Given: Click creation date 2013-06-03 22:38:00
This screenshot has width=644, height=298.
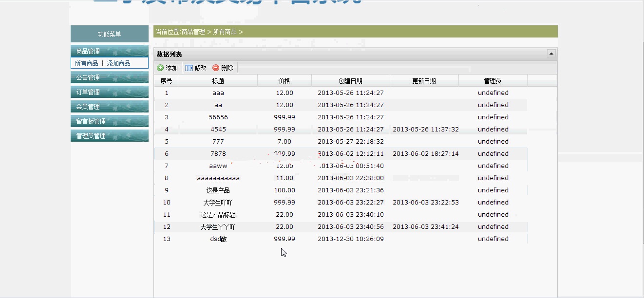Looking at the screenshot, I should point(351,178).
